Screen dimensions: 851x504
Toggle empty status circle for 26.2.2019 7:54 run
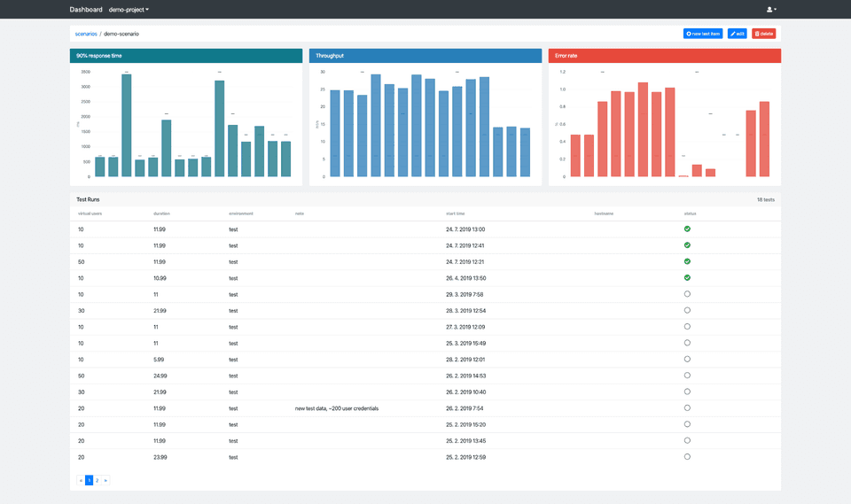[x=687, y=408]
